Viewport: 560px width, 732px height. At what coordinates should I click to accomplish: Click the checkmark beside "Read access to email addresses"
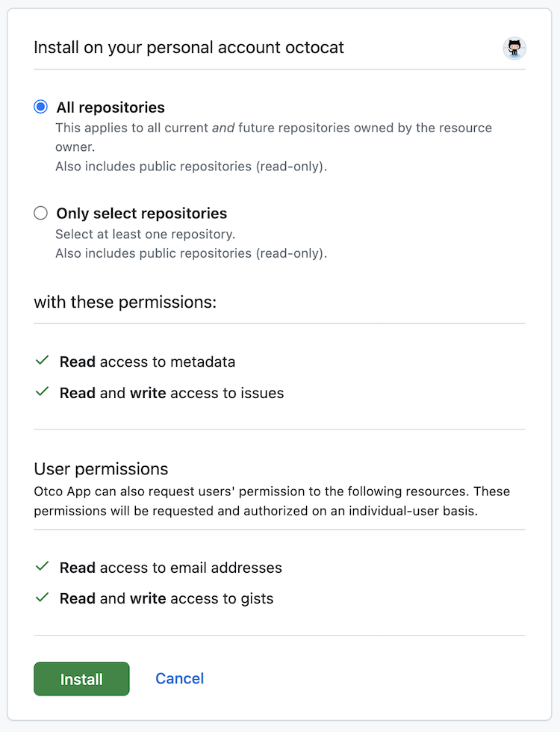pyautogui.click(x=42, y=567)
